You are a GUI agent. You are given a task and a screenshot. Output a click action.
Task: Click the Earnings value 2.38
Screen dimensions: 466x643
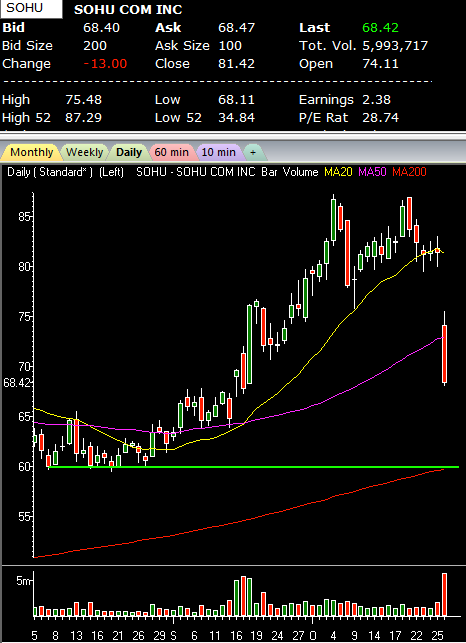point(377,100)
